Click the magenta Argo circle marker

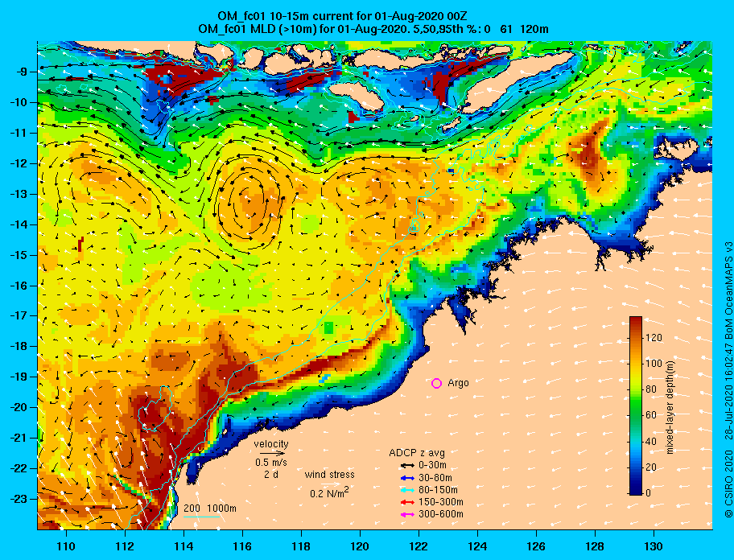coord(436,383)
